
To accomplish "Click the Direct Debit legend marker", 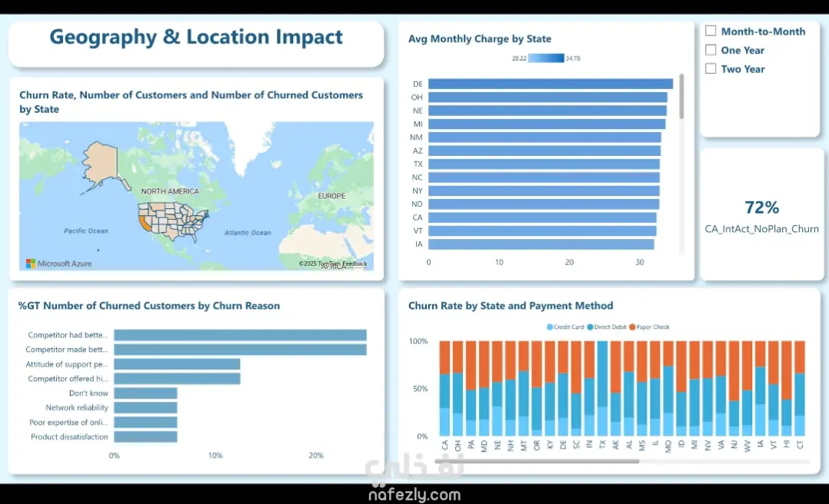I will point(590,327).
